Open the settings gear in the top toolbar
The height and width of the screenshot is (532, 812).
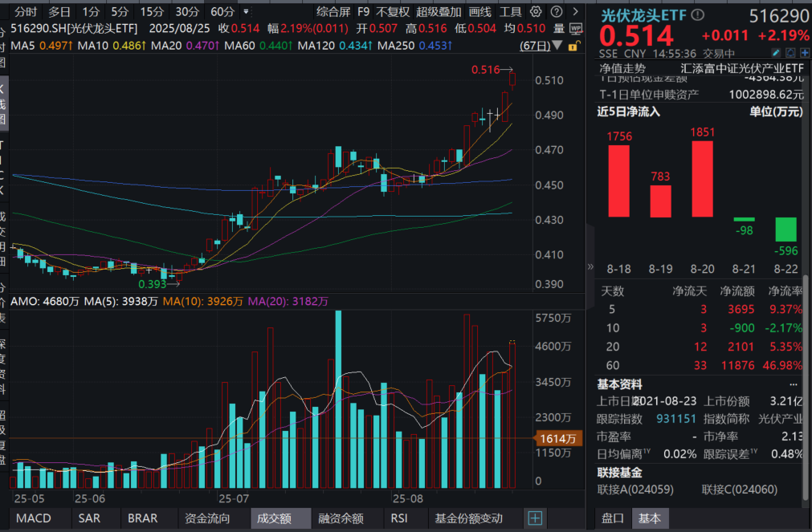click(536, 11)
